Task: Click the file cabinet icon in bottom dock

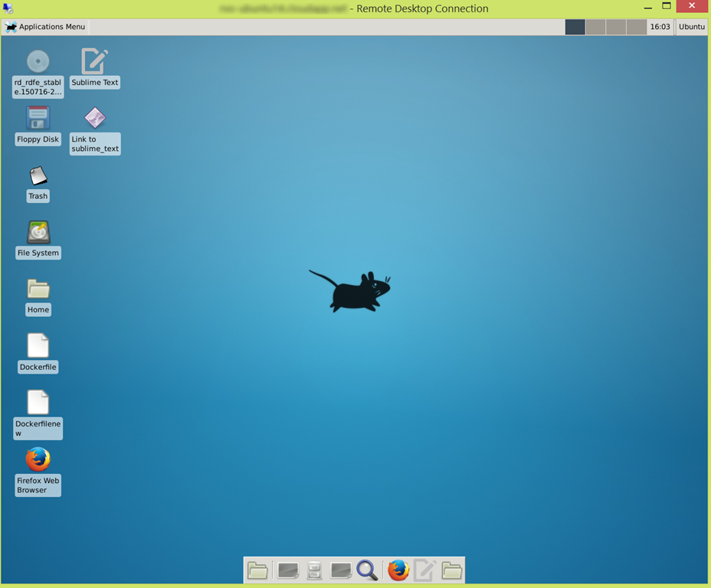Action: [x=314, y=570]
